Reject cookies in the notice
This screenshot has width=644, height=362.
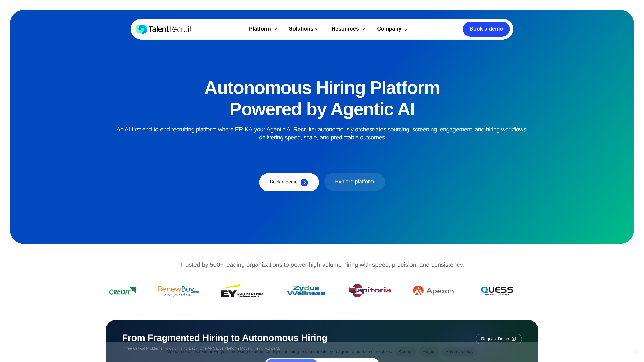429,351
